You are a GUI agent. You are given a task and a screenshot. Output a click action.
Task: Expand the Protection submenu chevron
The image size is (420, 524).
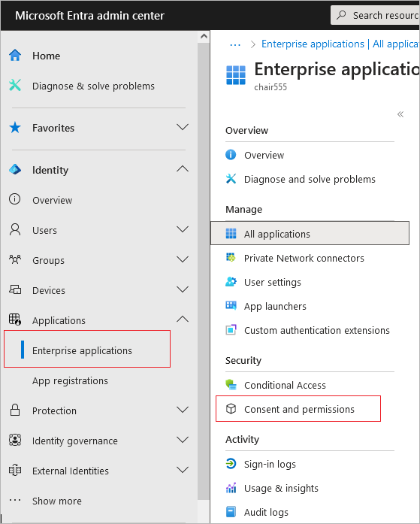(183, 410)
